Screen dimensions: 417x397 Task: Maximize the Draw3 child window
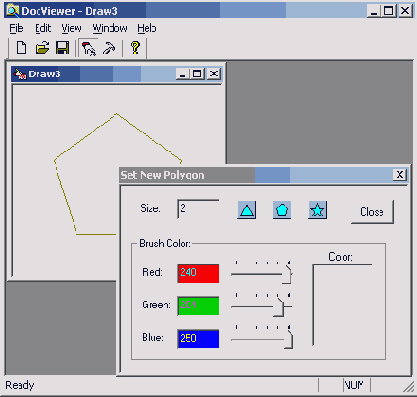[197, 74]
